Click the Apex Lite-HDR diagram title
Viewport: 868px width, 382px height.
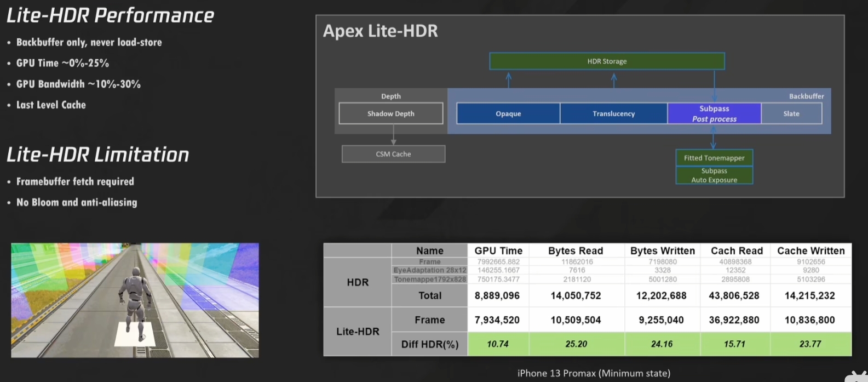[x=381, y=31]
